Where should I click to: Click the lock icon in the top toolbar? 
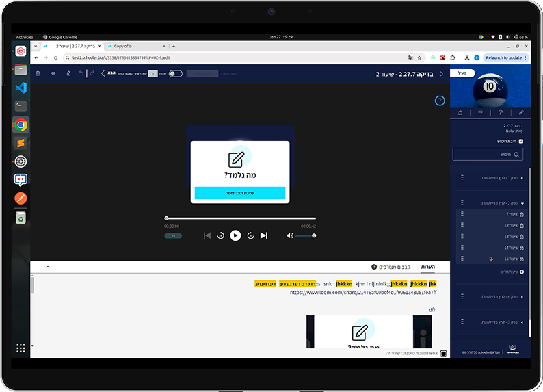[68, 73]
